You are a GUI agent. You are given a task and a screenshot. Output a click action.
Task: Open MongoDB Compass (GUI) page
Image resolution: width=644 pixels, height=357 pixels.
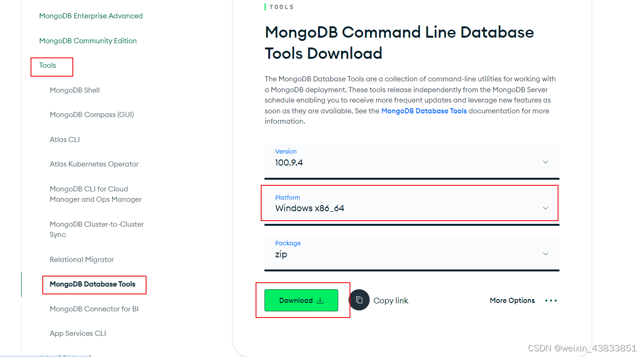[x=92, y=114]
